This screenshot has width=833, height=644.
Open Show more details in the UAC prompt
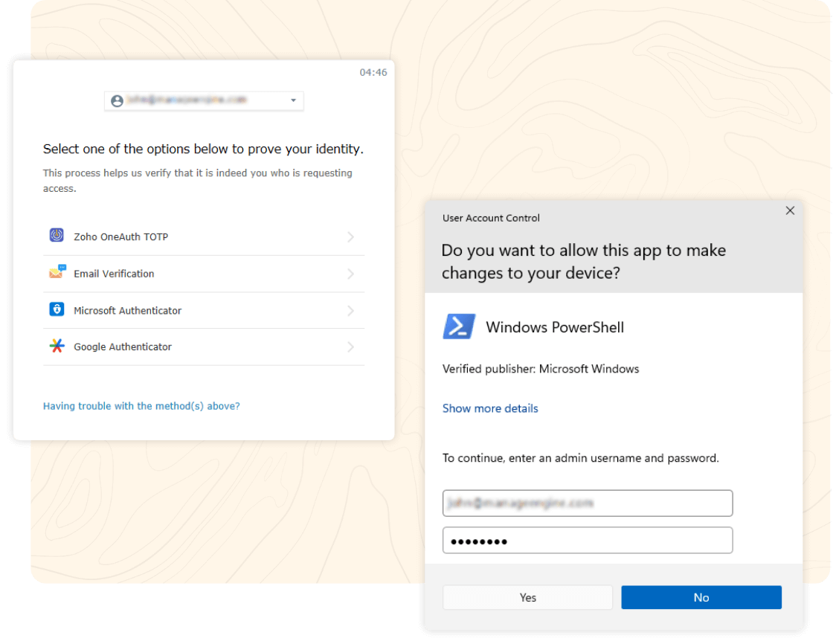point(490,408)
